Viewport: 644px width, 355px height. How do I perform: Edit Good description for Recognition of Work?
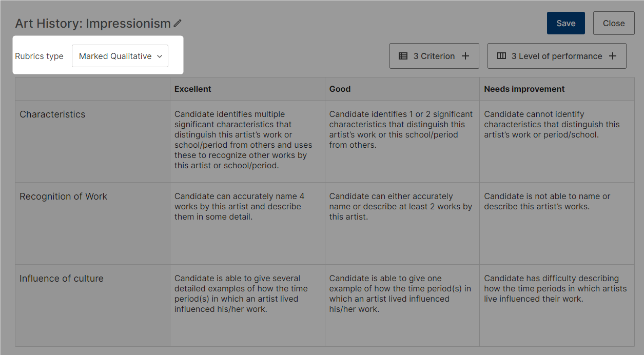click(x=402, y=223)
